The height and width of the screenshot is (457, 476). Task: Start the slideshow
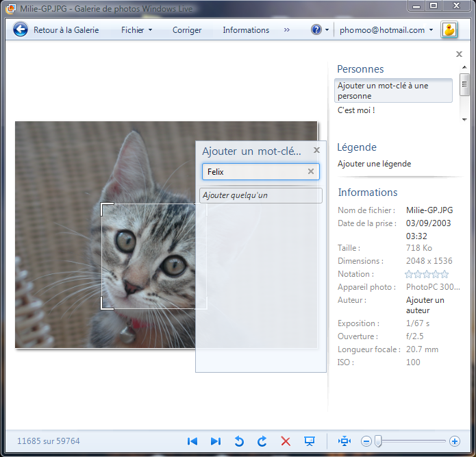309,441
